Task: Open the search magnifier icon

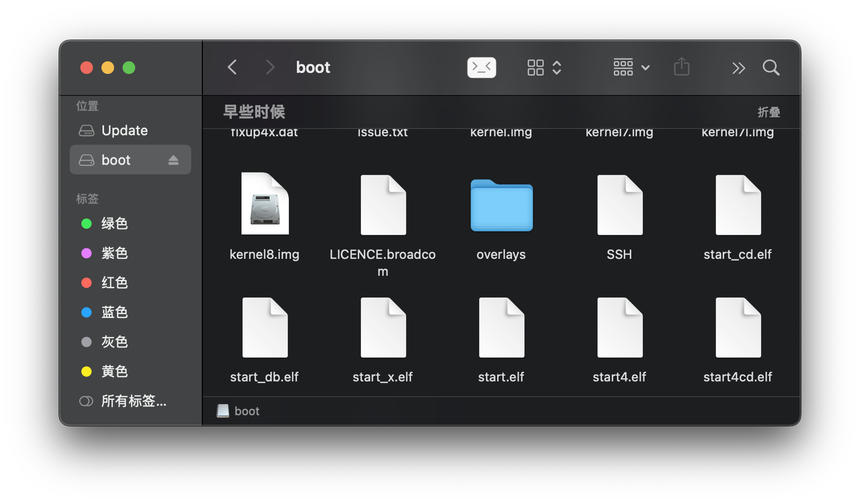Action: [x=771, y=68]
